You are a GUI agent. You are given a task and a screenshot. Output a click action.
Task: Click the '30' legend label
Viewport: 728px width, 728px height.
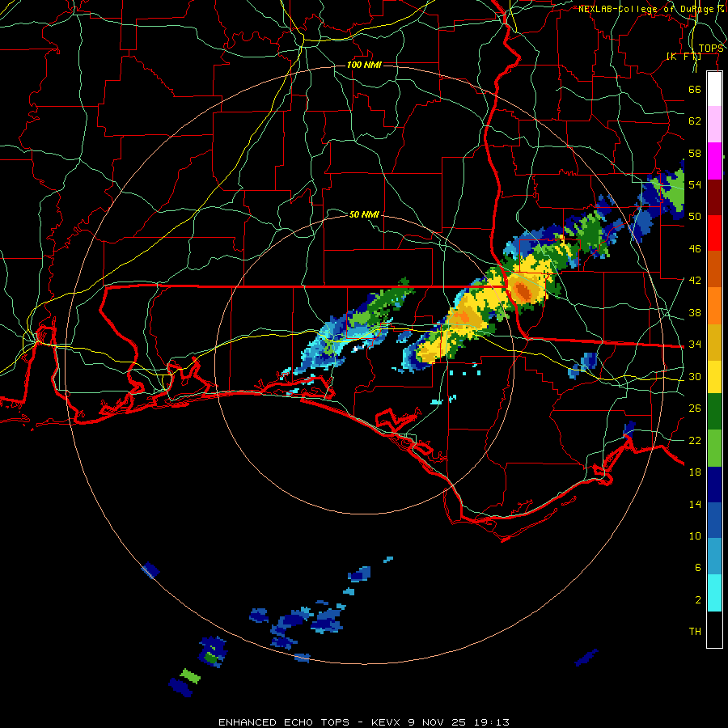pos(695,376)
